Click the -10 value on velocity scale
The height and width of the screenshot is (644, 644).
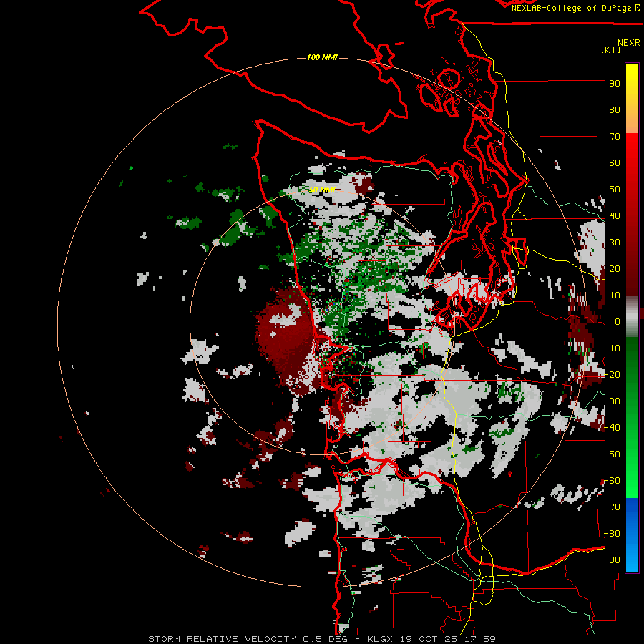(x=612, y=348)
